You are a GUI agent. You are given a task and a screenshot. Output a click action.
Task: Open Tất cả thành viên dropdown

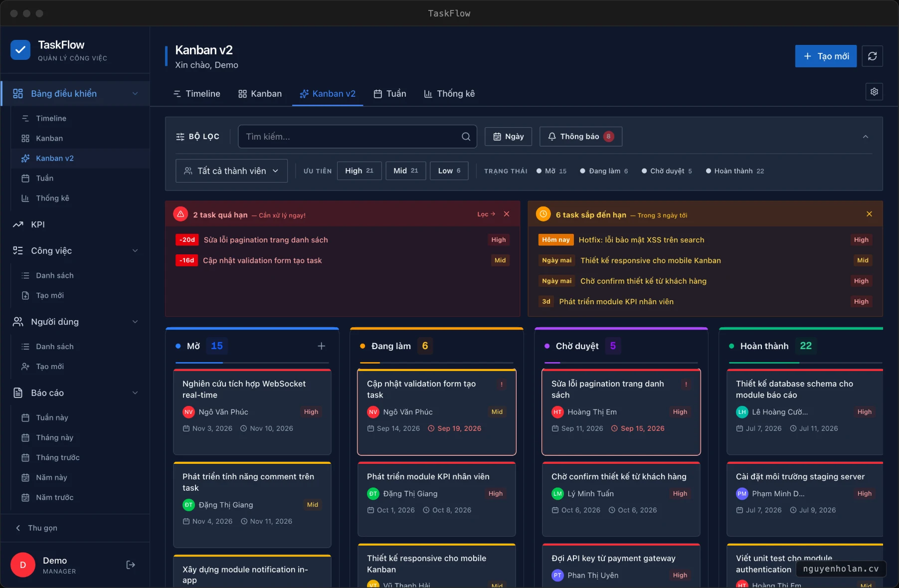click(231, 171)
